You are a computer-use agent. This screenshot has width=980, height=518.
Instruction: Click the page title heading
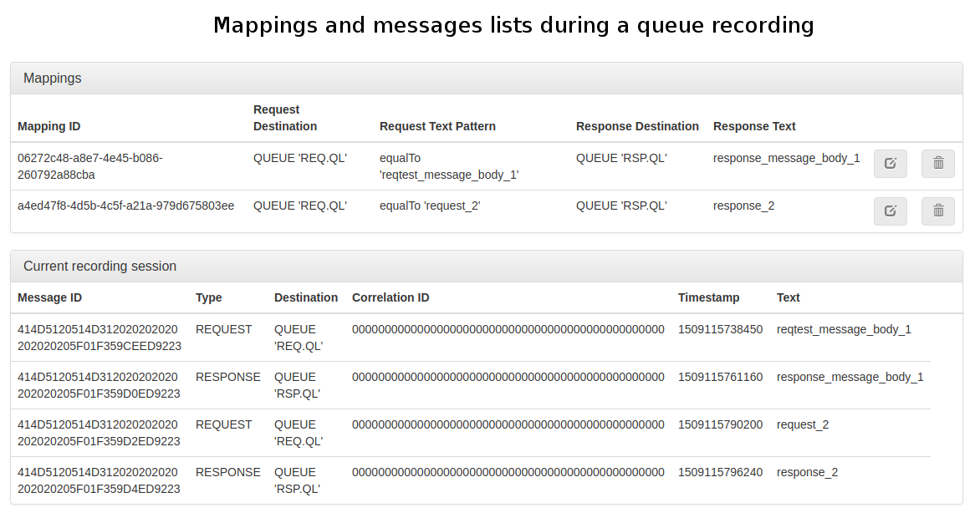(x=513, y=25)
